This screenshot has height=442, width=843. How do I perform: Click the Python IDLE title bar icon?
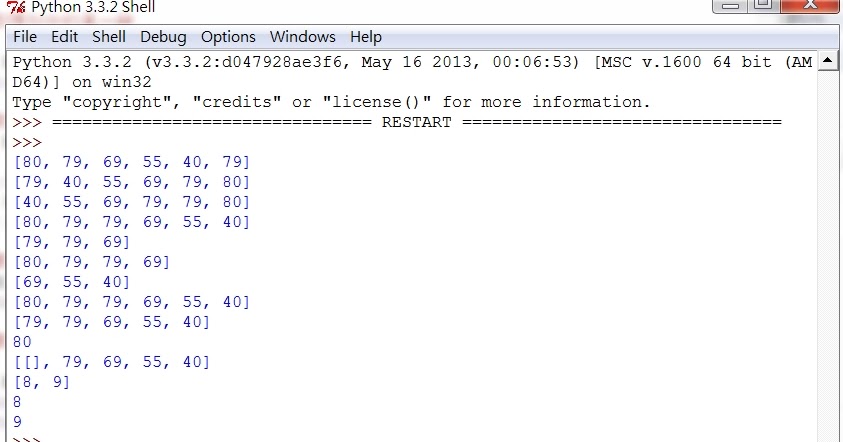point(16,7)
